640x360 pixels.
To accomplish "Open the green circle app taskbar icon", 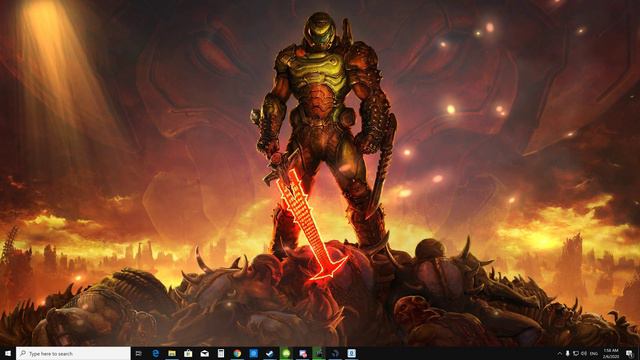I will coord(286,353).
